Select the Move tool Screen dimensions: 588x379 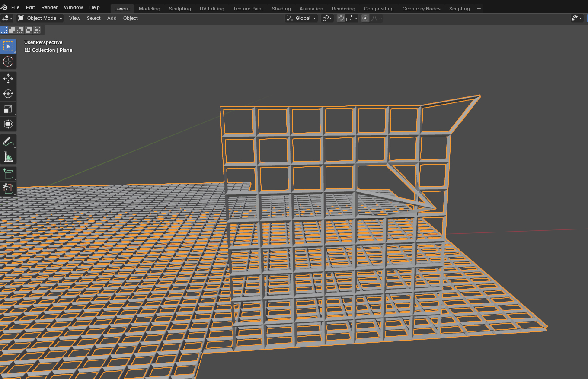tap(8, 78)
